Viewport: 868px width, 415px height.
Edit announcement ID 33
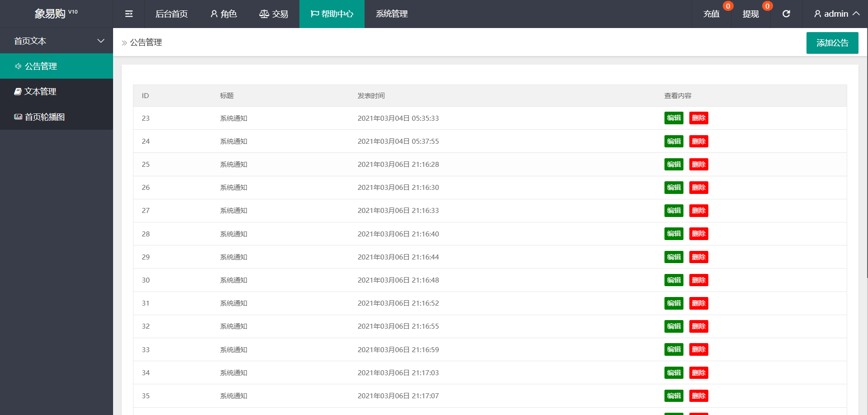coord(674,349)
